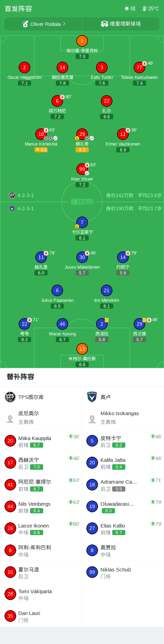Screen dimensions: 164x644
Task: Select player 99 Kian Visser's circle
Action: pyautogui.click(x=82, y=169)
